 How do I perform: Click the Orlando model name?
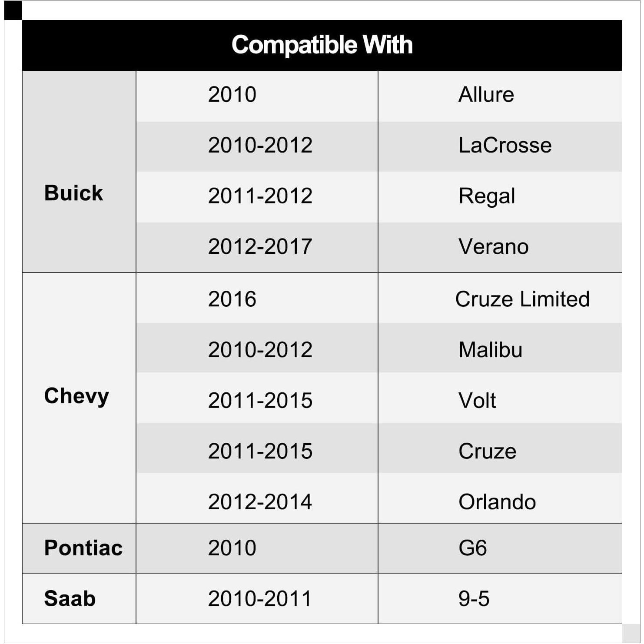pos(497,502)
